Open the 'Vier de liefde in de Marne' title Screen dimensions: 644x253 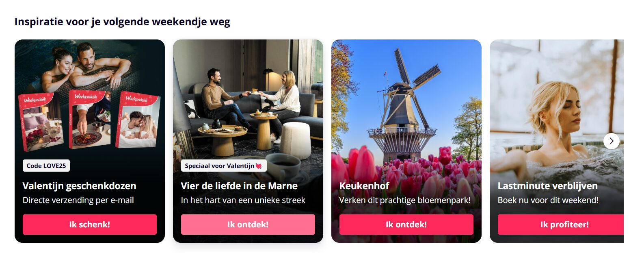pyautogui.click(x=239, y=186)
